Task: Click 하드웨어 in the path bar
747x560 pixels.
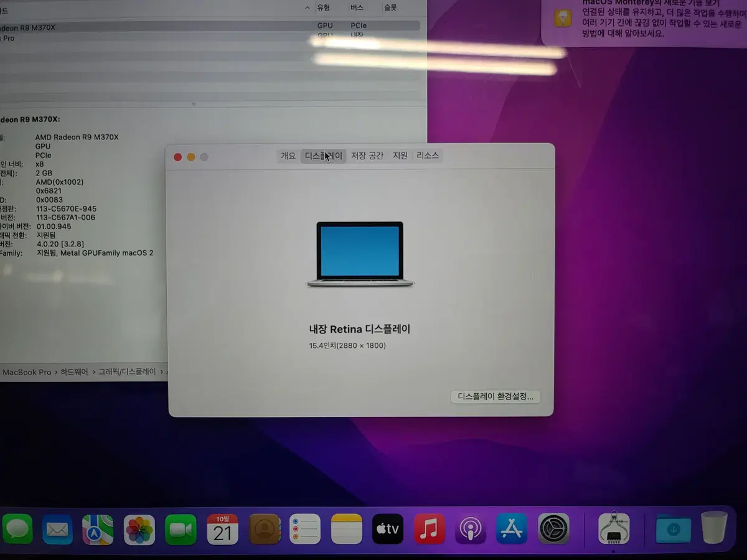Action: click(75, 372)
